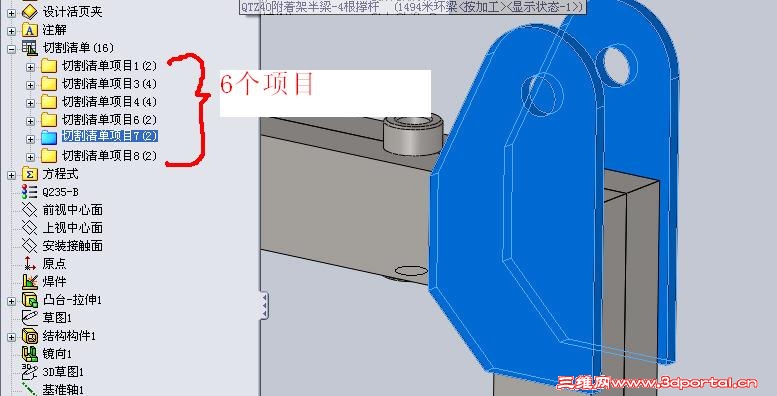
Task: Select the 基准轴1 label
Action: pyautogui.click(x=63, y=389)
